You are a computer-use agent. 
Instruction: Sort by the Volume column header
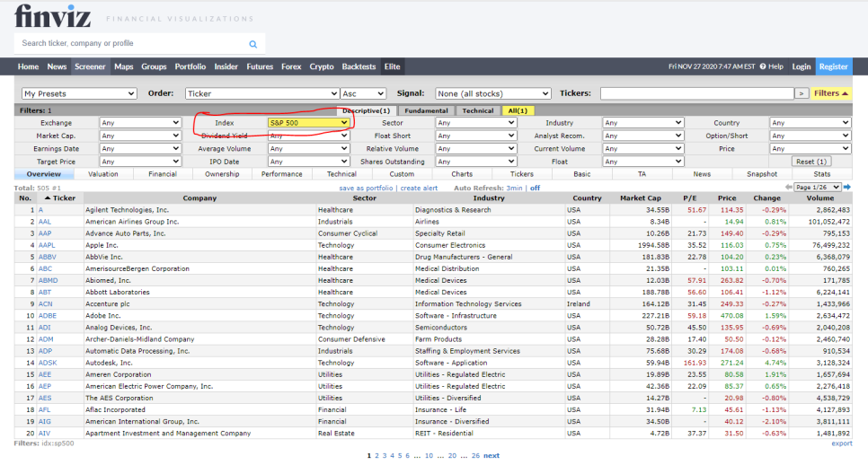[819, 198]
